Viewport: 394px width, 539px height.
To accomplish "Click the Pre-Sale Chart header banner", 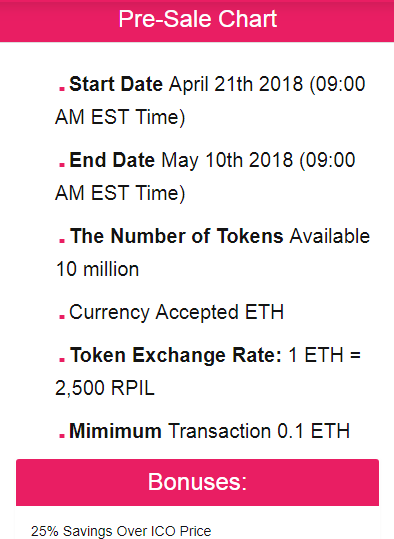I will click(x=197, y=21).
